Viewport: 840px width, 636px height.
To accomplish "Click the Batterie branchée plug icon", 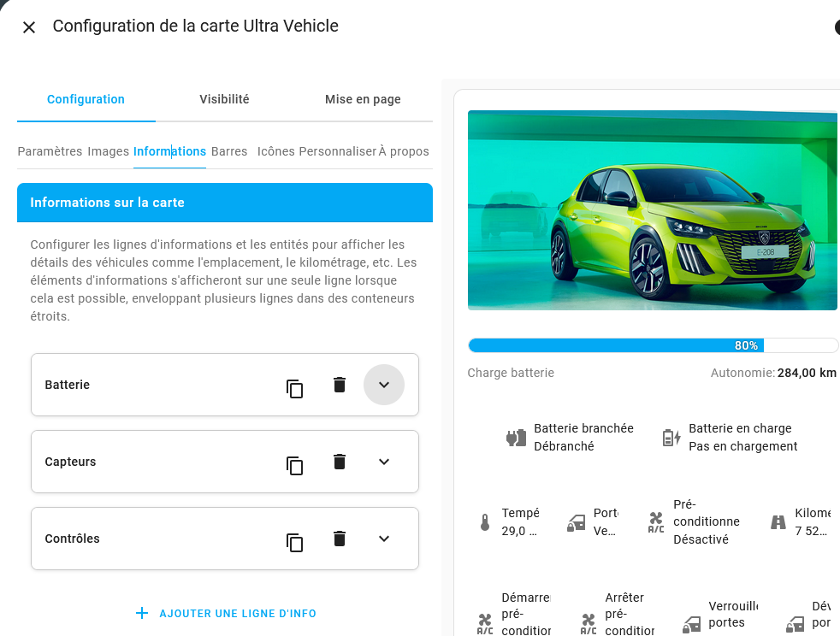I will (x=517, y=438).
